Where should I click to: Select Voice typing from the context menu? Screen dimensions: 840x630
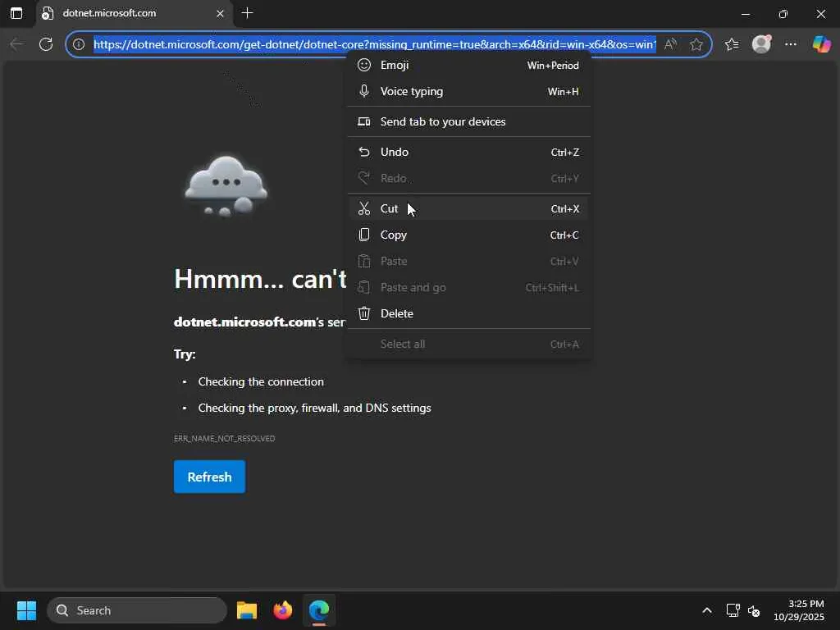click(468, 92)
